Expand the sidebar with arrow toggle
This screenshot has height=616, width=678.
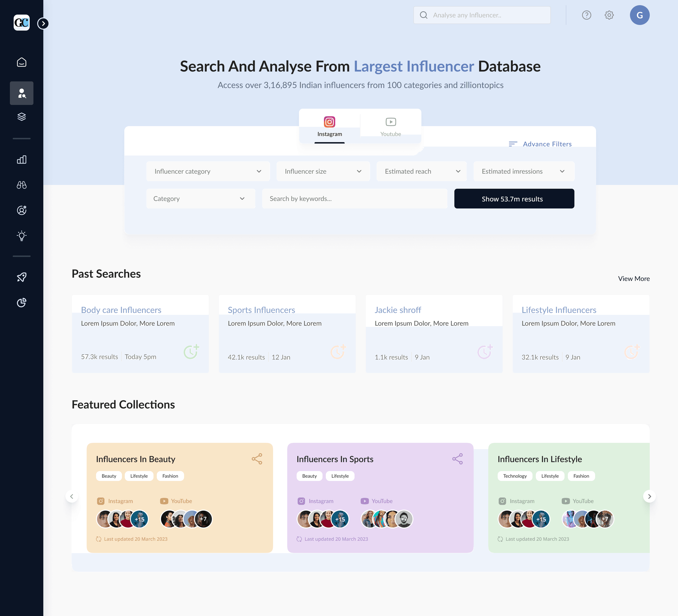pyautogui.click(x=43, y=24)
